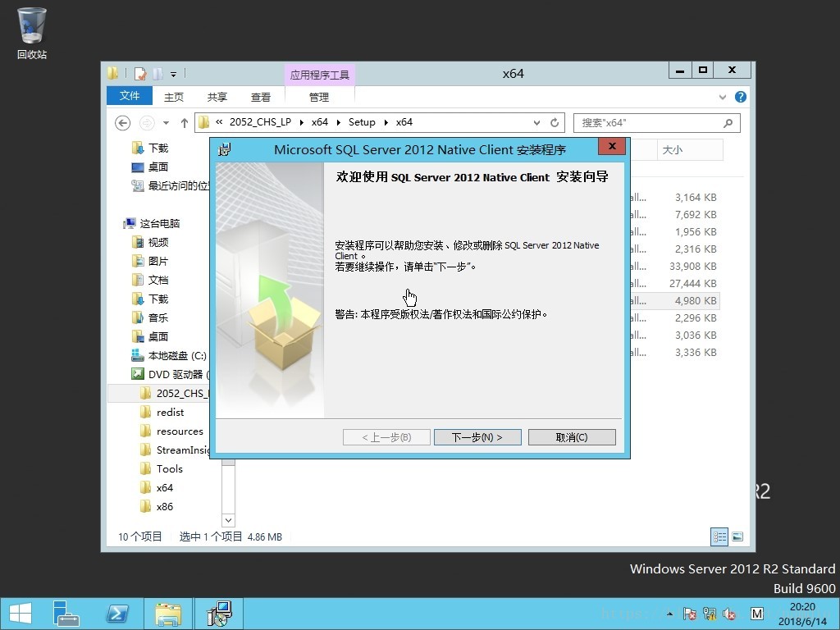Screen dimensions: 840x630
Task: Show hidden tray icons
Action: point(669,614)
